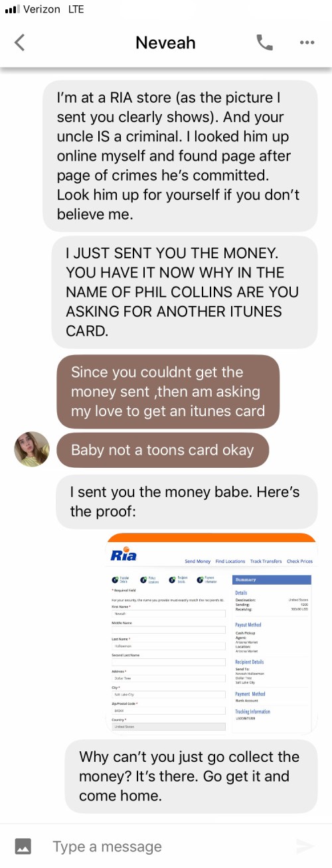The width and height of the screenshot is (332, 868).
Task: Select the "I JUST SENT YOU THE MONEY" message
Action: pos(185,292)
